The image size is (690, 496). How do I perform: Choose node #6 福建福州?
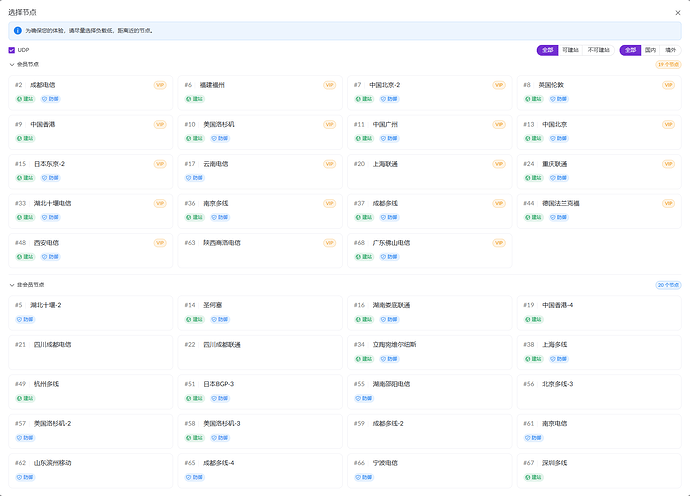click(x=260, y=93)
